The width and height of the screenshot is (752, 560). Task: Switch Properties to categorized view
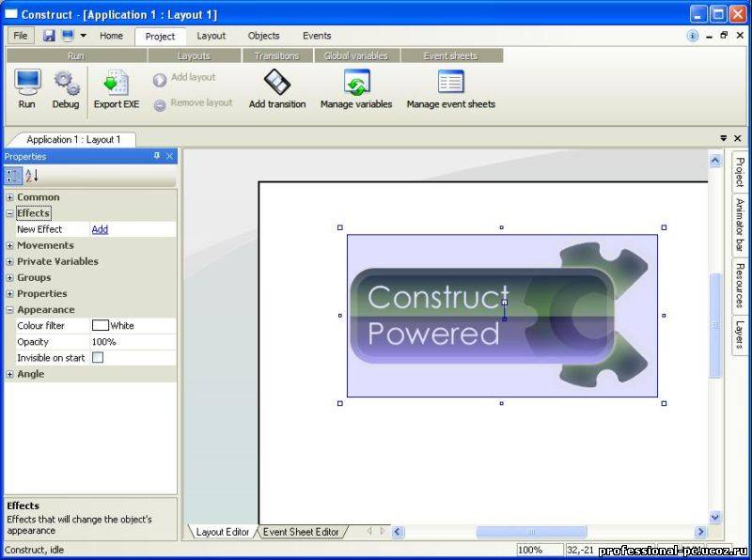(x=13, y=176)
